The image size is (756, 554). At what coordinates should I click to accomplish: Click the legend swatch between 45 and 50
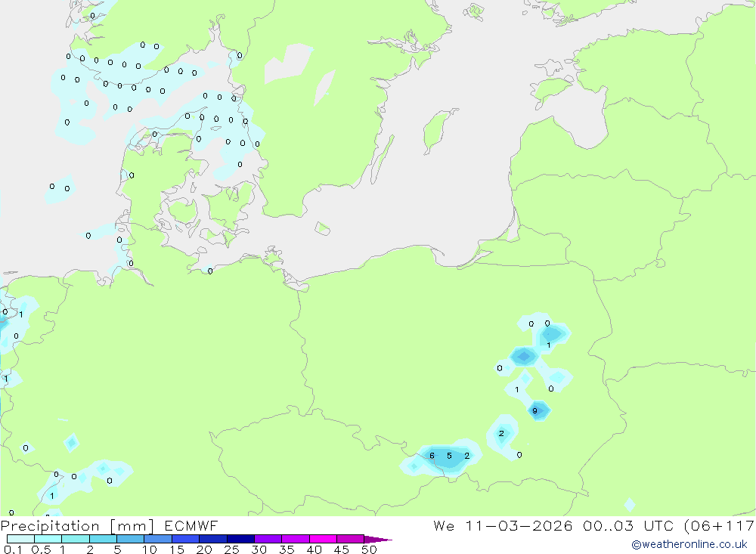[x=351, y=539]
